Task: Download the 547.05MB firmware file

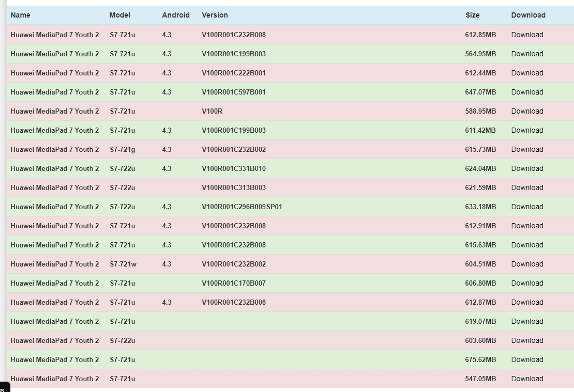Action: [527, 379]
